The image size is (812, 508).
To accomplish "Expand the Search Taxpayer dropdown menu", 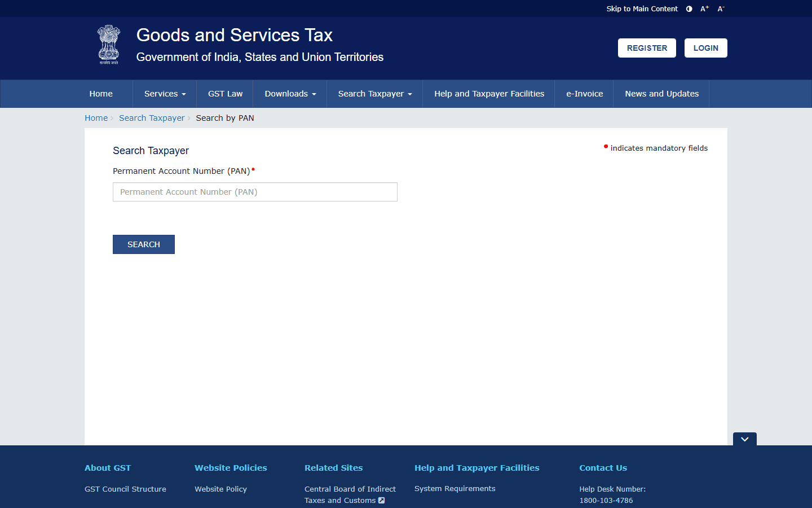I will click(x=375, y=94).
